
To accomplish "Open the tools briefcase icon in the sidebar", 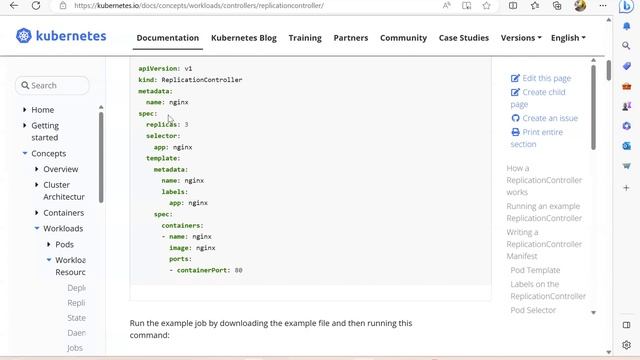I will point(627,87).
